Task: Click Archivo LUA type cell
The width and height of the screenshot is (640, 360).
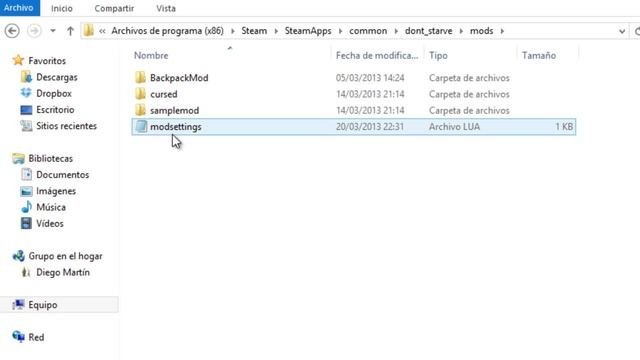Action: point(454,127)
